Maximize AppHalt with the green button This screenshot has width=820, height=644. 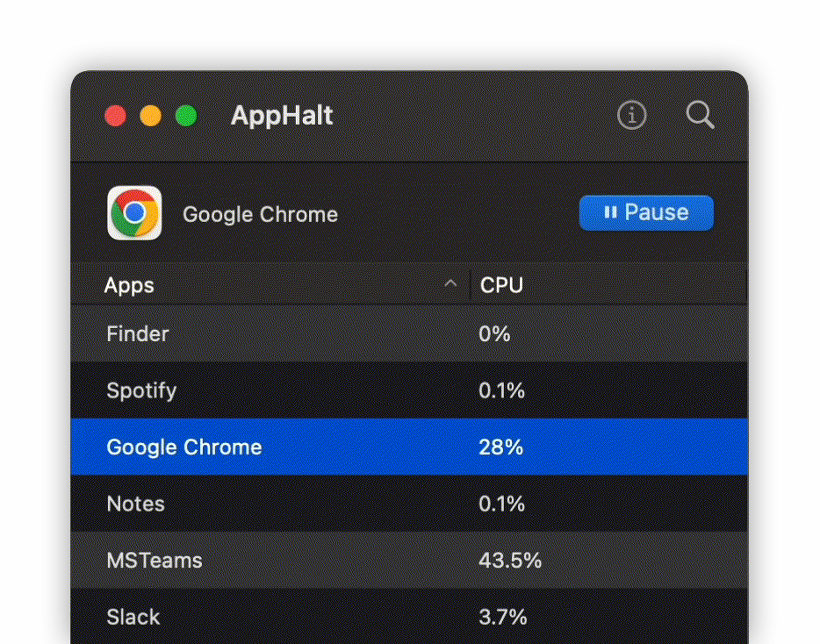[x=185, y=116]
